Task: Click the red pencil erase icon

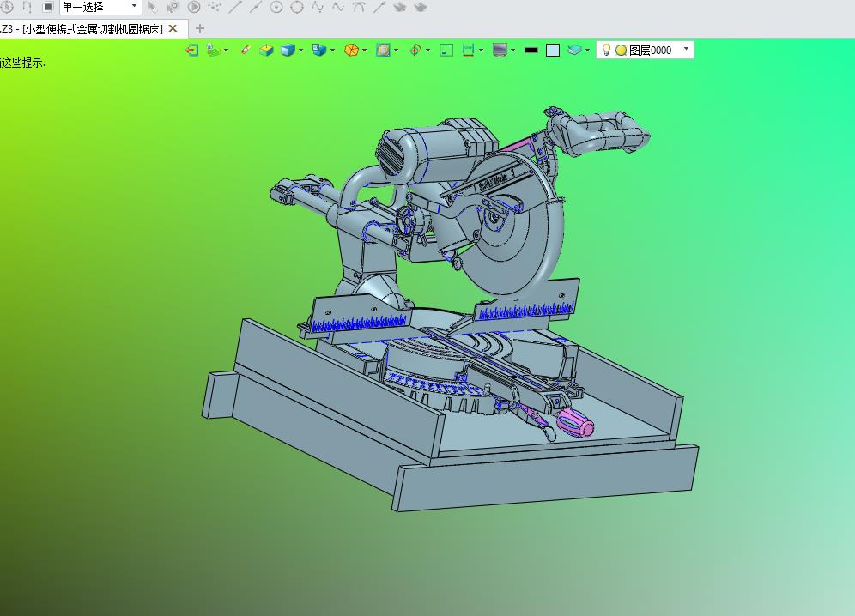Action: coord(246,50)
